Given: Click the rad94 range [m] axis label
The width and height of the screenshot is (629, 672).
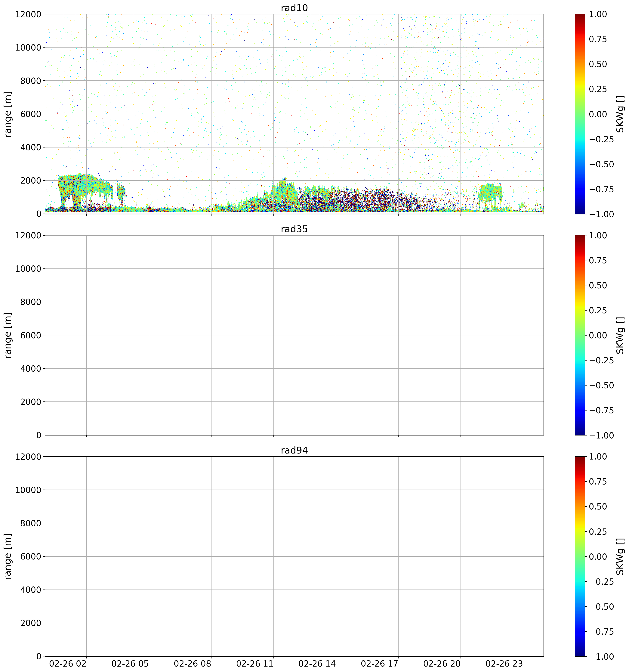Looking at the screenshot, I should [x=8, y=556].
